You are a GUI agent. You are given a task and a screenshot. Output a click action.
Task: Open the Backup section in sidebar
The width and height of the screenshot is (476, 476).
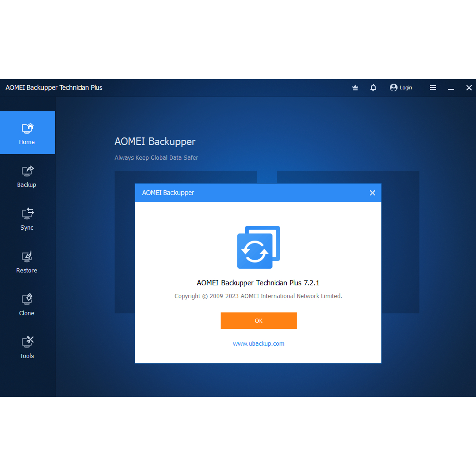click(x=27, y=176)
